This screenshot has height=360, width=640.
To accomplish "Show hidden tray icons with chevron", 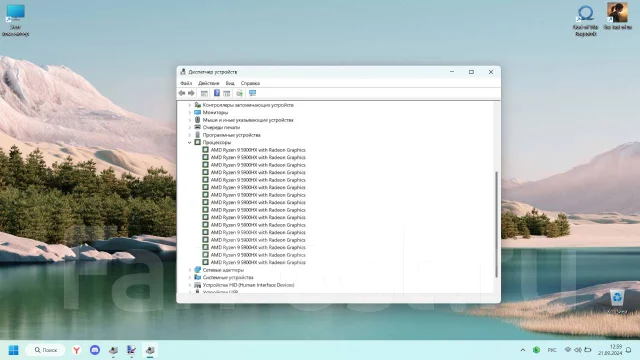I will tap(523, 350).
